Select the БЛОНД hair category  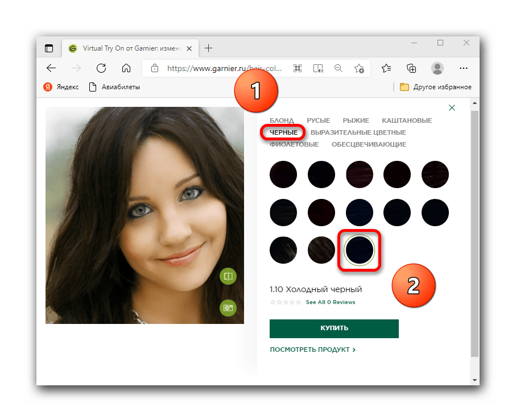(x=282, y=120)
